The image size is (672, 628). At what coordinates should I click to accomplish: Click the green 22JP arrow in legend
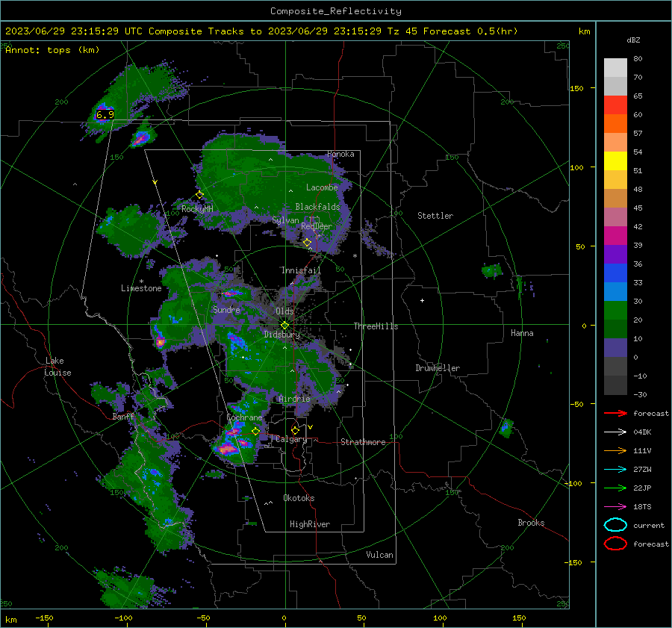[x=615, y=488]
